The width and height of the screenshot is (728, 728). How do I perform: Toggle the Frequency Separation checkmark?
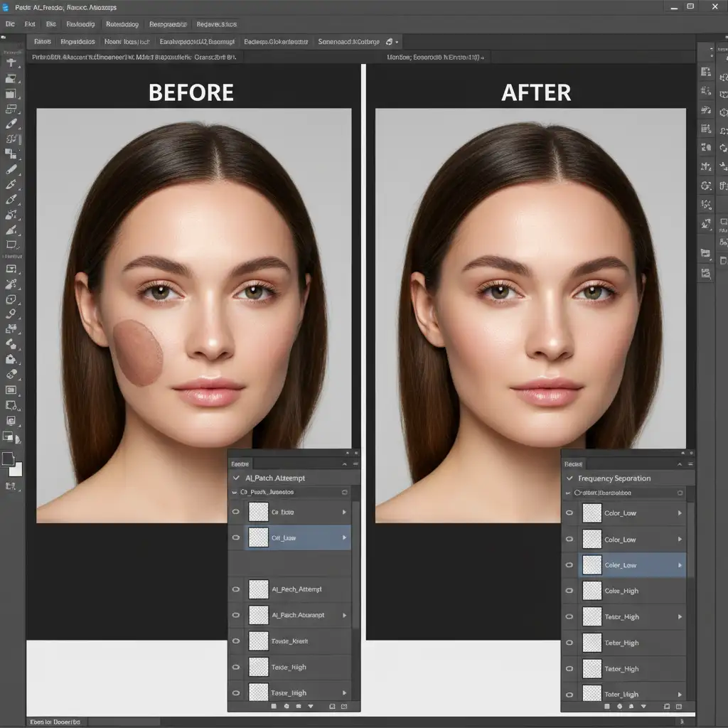[x=569, y=478]
